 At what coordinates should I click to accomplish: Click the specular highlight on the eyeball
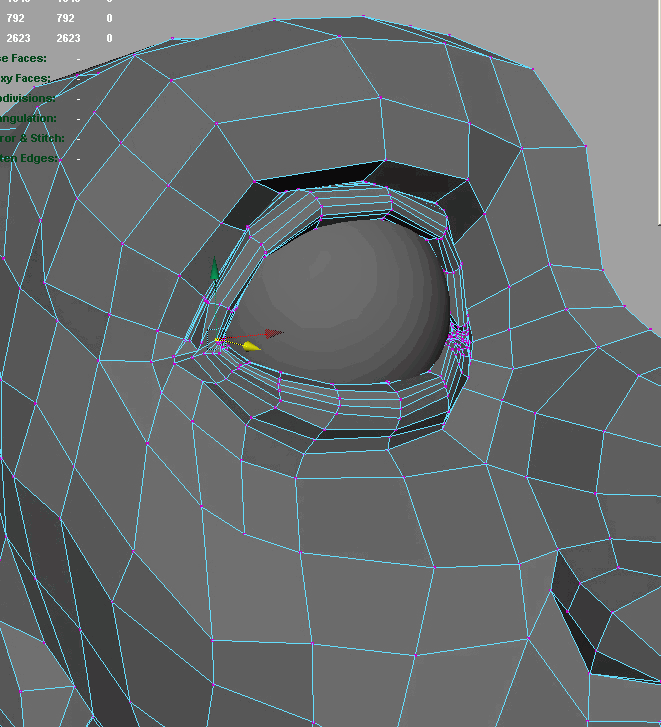coord(320,264)
